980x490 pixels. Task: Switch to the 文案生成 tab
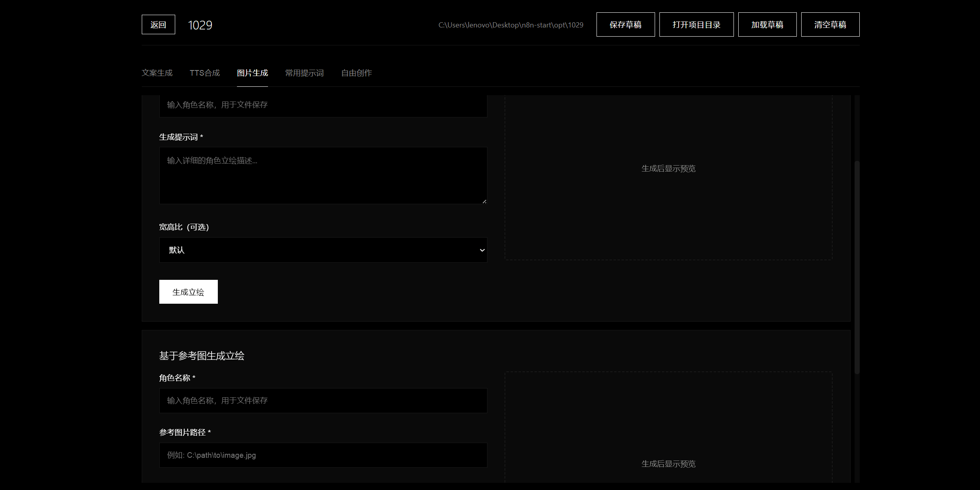click(157, 73)
